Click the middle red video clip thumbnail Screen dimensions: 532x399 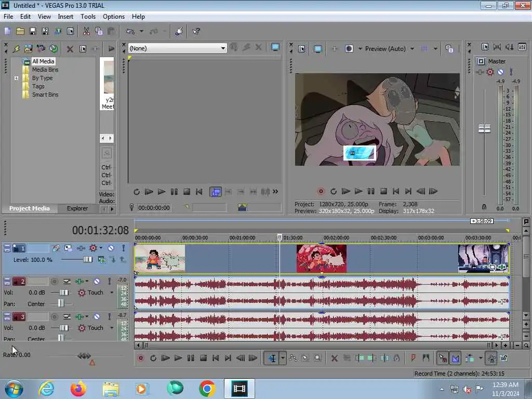[x=321, y=259]
